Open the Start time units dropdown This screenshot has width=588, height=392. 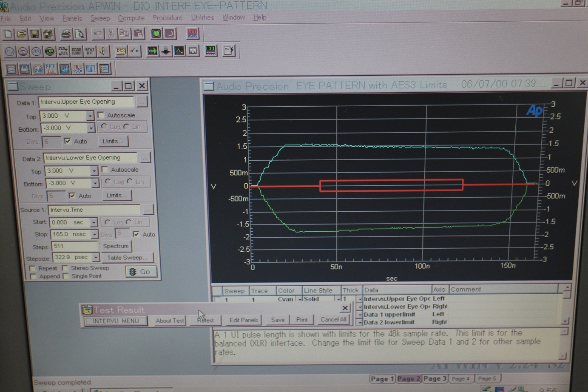coord(94,222)
